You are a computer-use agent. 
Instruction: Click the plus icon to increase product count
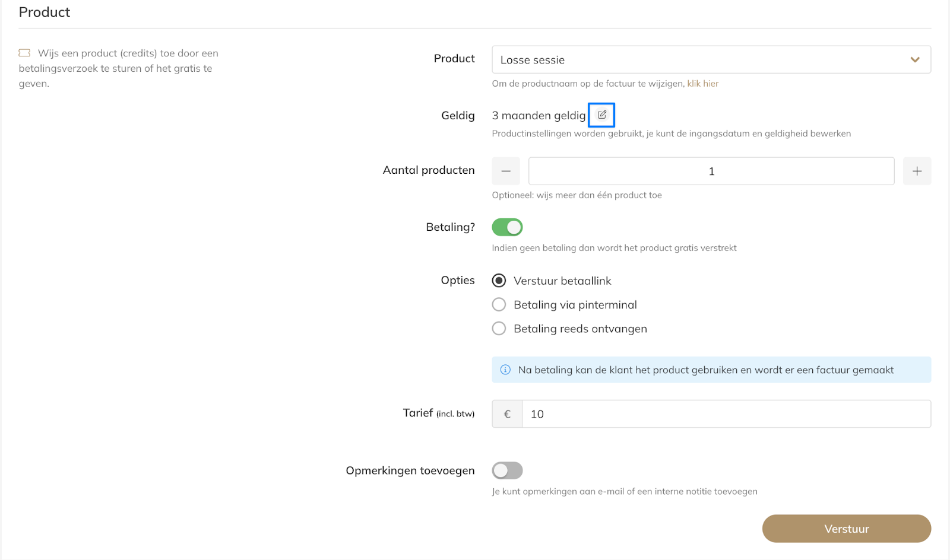(x=917, y=171)
